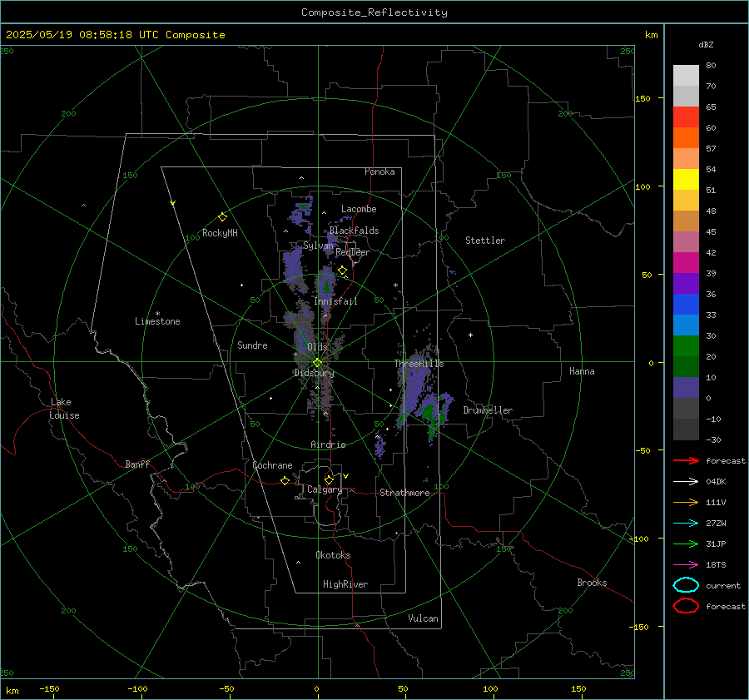Click the red forecast ellipse symbol
749x700 pixels.
point(686,606)
